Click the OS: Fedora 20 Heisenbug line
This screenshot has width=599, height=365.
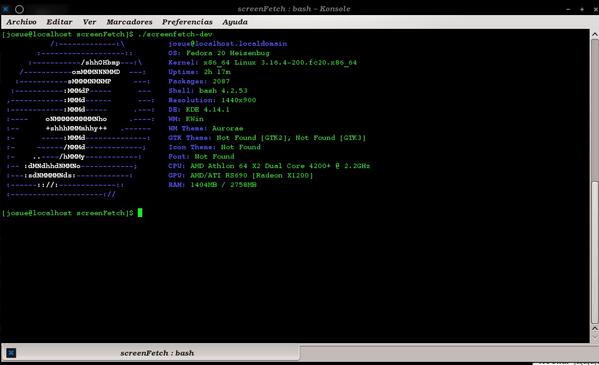point(219,53)
